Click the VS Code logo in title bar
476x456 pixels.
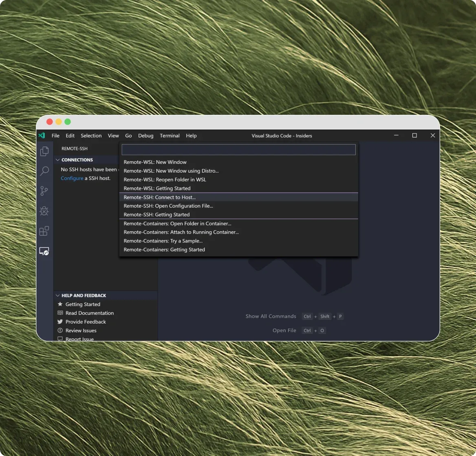(x=42, y=136)
